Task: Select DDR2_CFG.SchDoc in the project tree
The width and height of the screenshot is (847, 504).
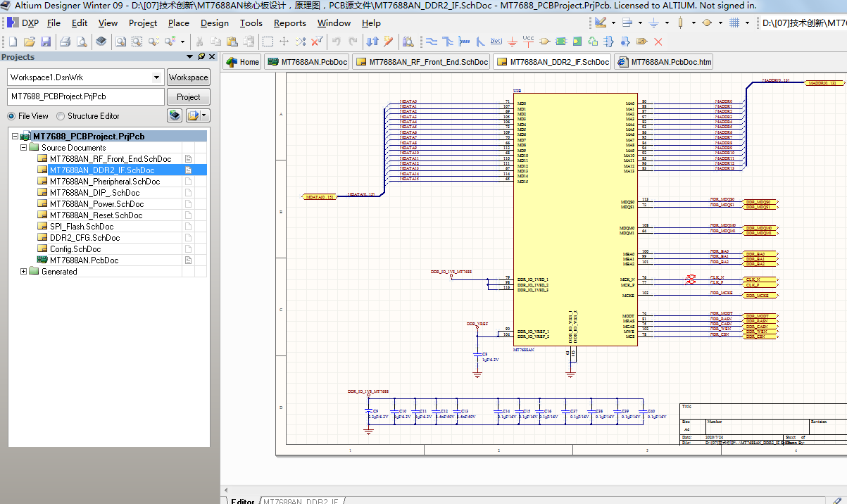Action: point(84,238)
